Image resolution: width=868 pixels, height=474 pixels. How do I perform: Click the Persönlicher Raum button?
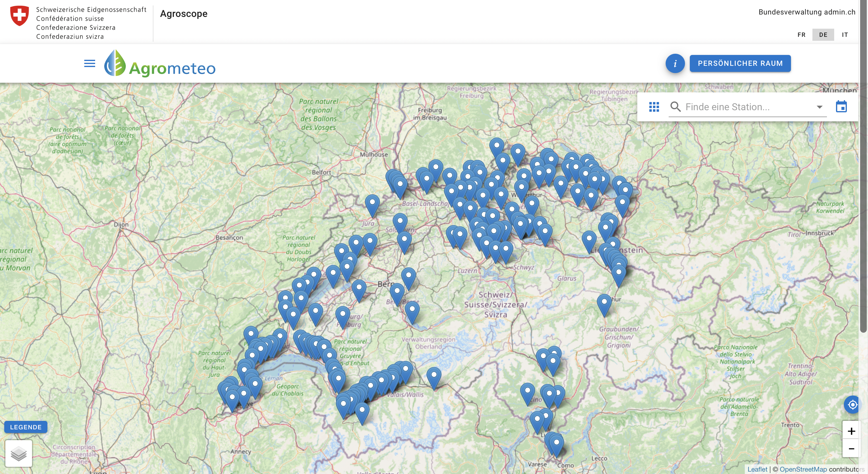[740, 63]
